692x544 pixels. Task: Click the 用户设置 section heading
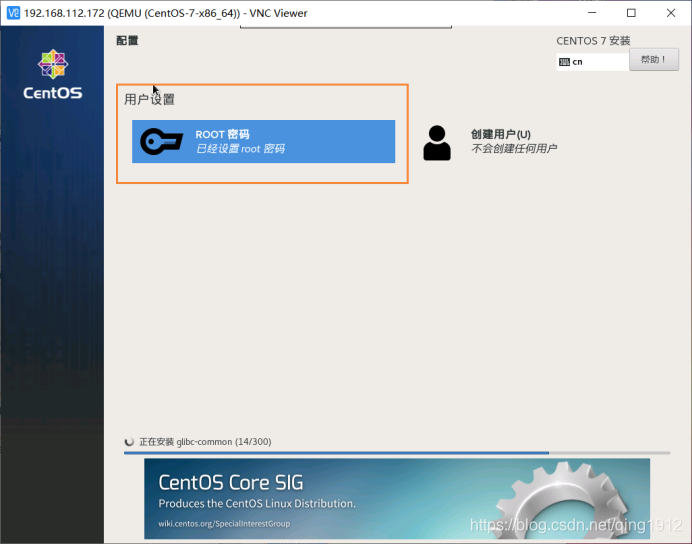click(149, 99)
